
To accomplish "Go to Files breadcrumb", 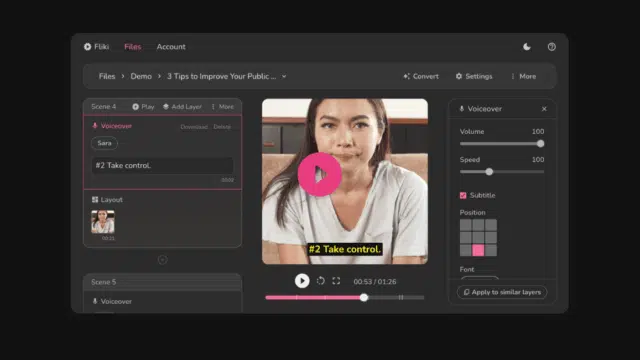I will coord(107,76).
